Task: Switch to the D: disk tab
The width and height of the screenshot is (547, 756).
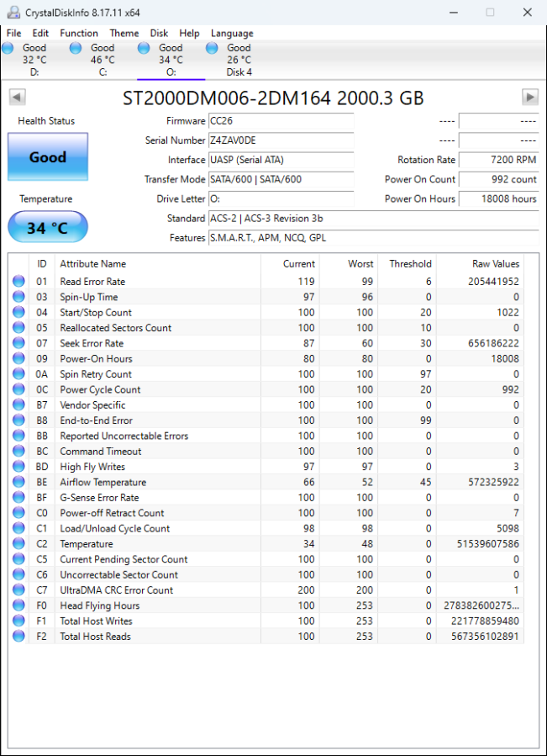Action: point(34,60)
